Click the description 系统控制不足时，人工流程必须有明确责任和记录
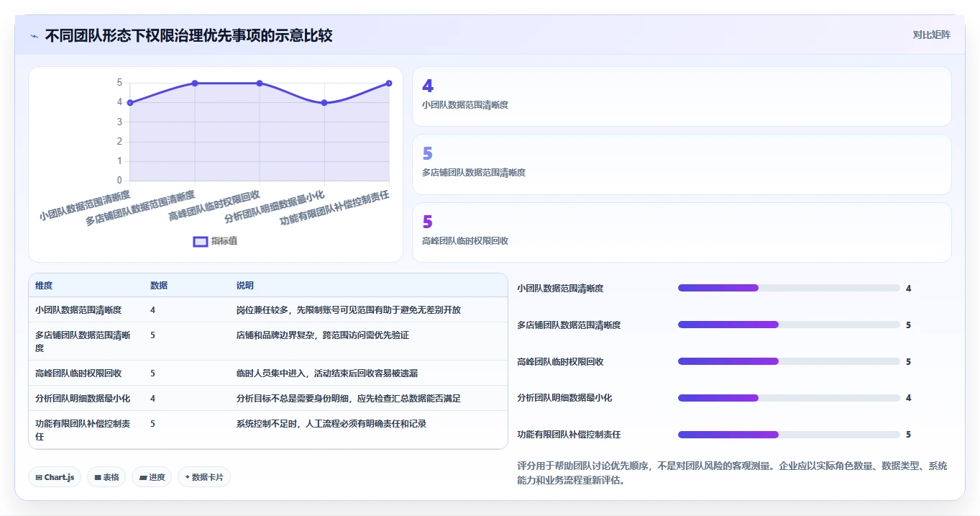This screenshot has height=516, width=980. (x=331, y=424)
